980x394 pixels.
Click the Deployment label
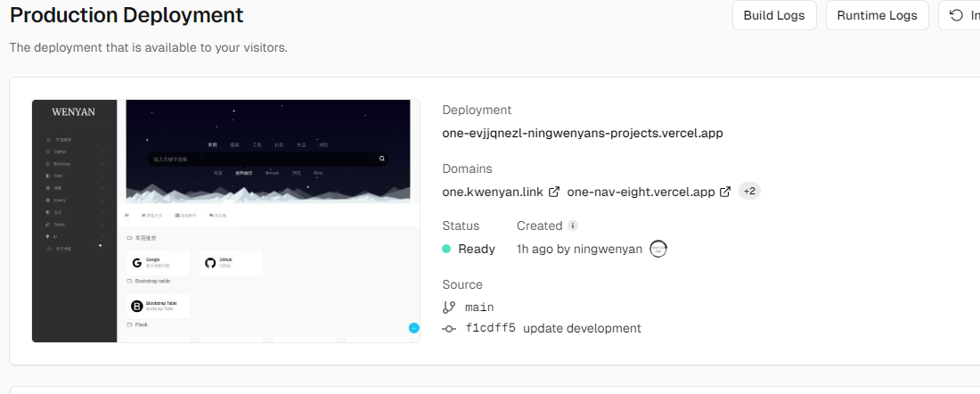click(477, 110)
